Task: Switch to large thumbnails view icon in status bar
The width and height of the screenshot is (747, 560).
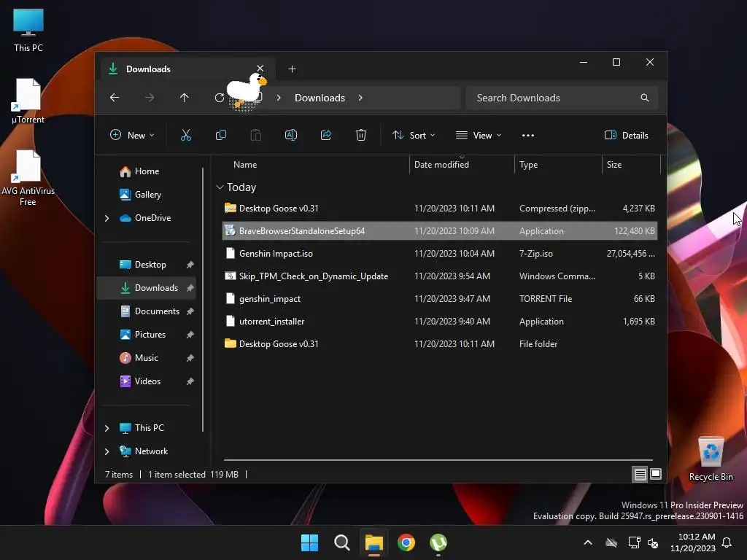Action: coord(656,474)
